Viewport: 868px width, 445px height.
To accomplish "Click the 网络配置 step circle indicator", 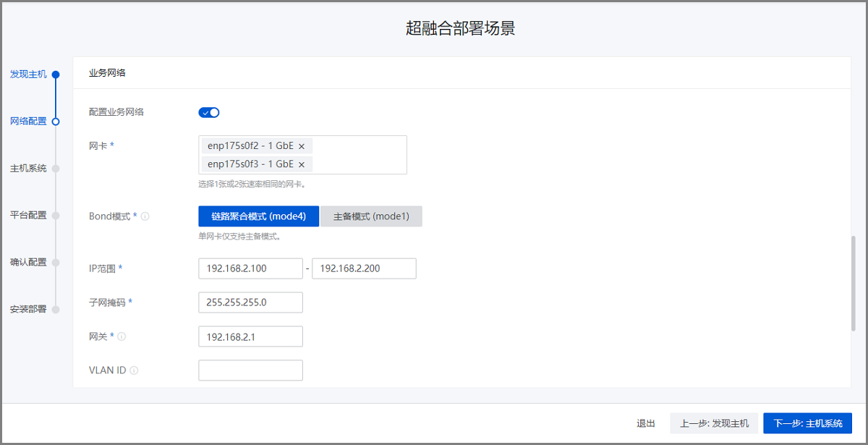I will pyautogui.click(x=56, y=122).
